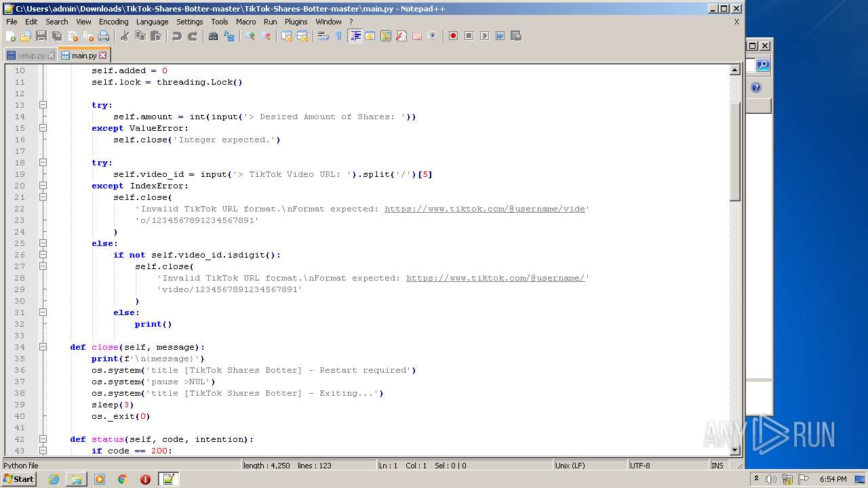Open the Encoding menu

[113, 22]
